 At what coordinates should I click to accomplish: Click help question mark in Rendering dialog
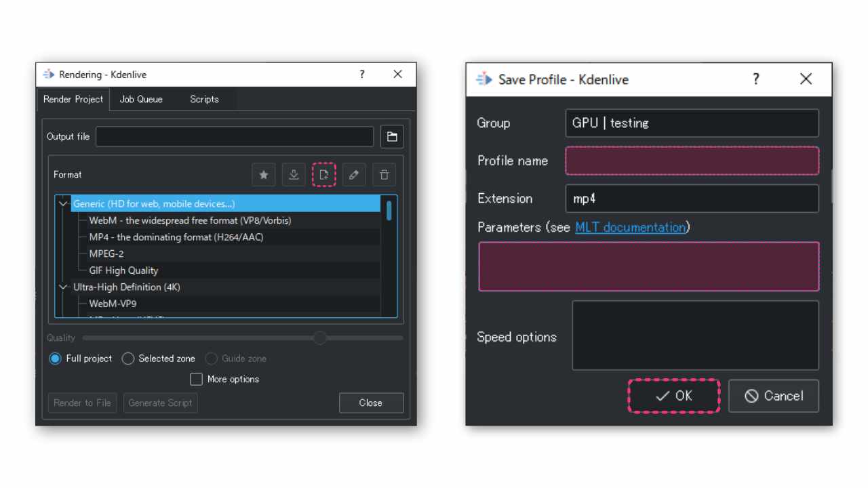(362, 75)
